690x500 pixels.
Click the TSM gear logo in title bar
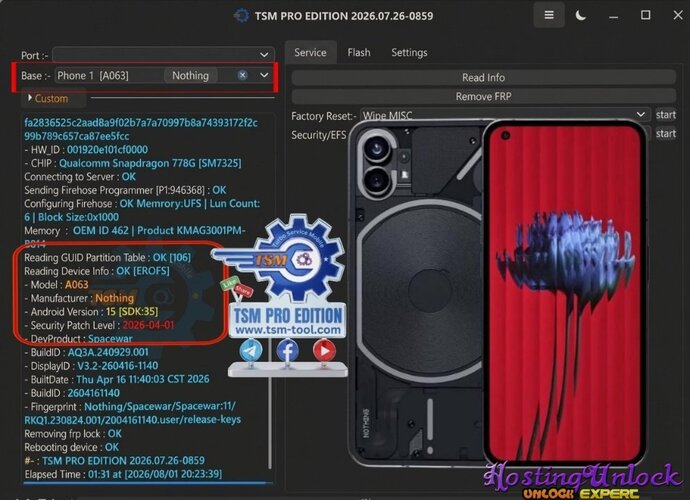pyautogui.click(x=241, y=16)
